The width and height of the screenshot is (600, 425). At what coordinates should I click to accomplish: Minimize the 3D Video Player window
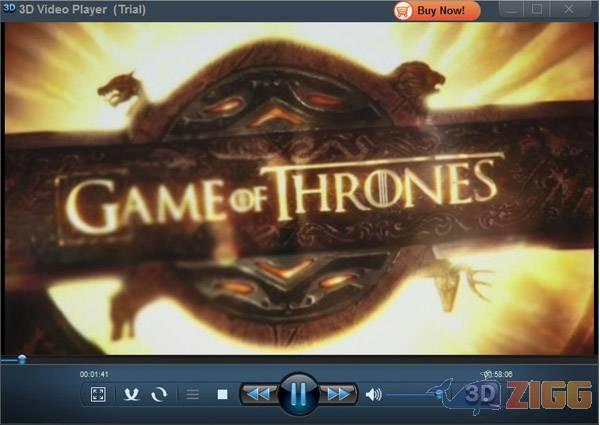512,9
